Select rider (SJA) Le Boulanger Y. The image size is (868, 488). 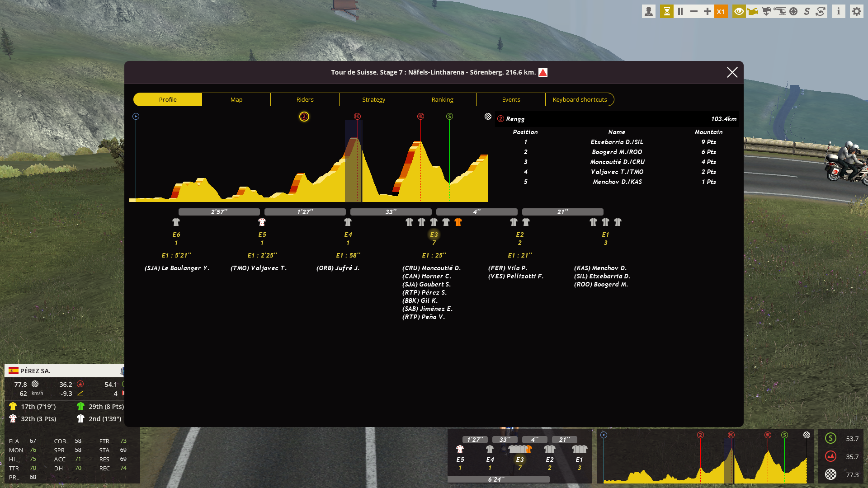coord(177,268)
